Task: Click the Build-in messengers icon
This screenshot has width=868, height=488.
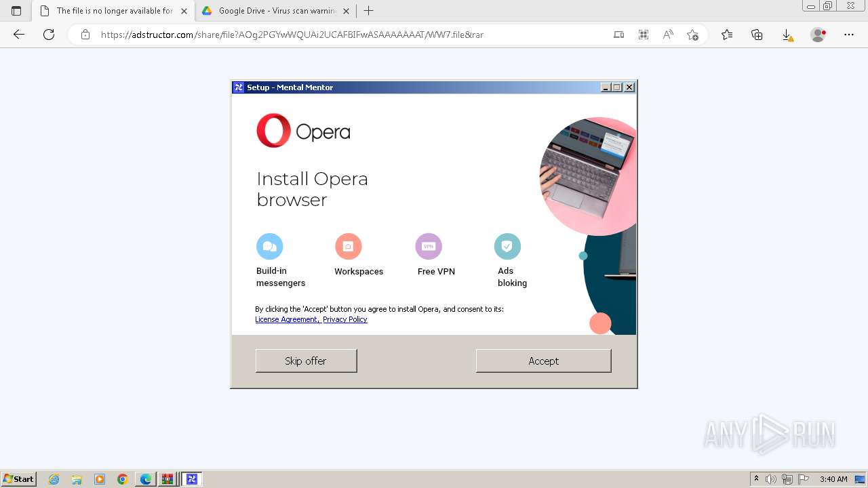Action: click(269, 246)
